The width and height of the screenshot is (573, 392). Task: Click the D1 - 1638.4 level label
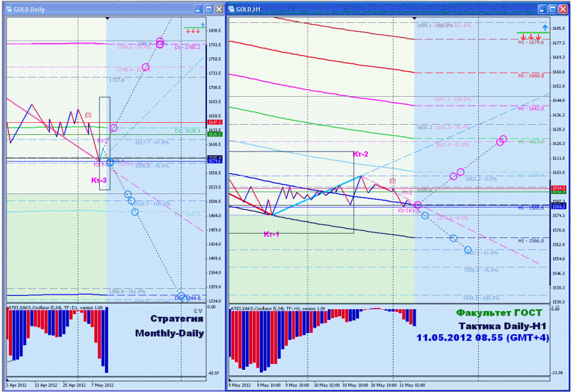click(187, 131)
